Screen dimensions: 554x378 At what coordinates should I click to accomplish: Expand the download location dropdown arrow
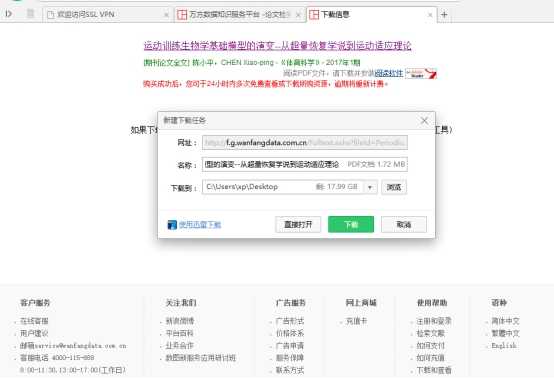tap(370, 187)
